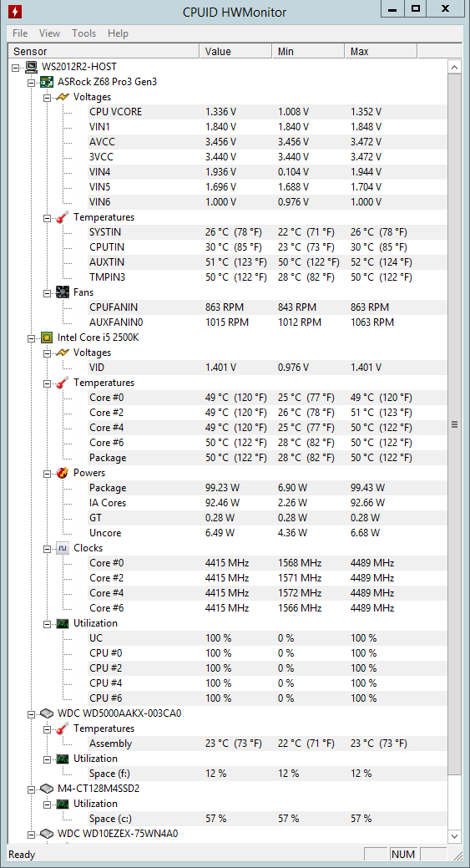The height and width of the screenshot is (868, 470).
Task: Open the Tools menu
Action: point(84,33)
